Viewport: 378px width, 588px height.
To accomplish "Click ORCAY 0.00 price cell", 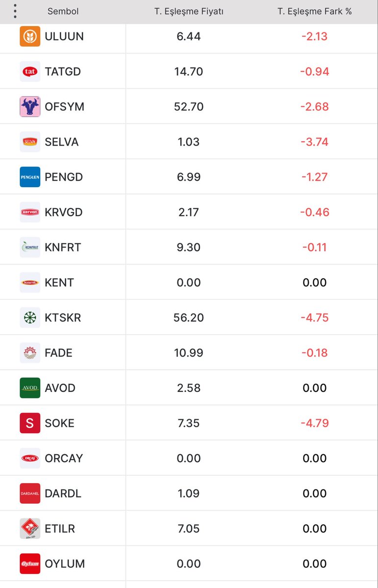I will click(x=189, y=458).
